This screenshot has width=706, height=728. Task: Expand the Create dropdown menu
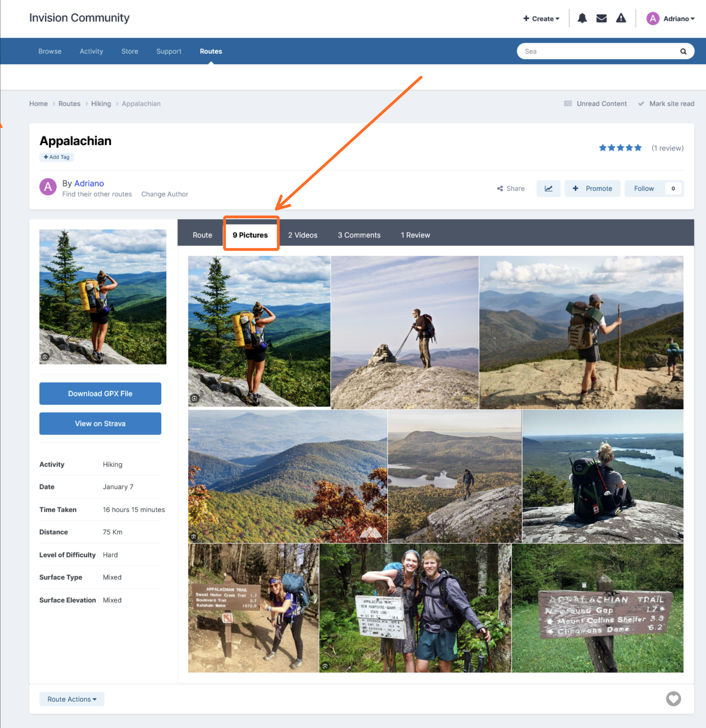(x=541, y=19)
